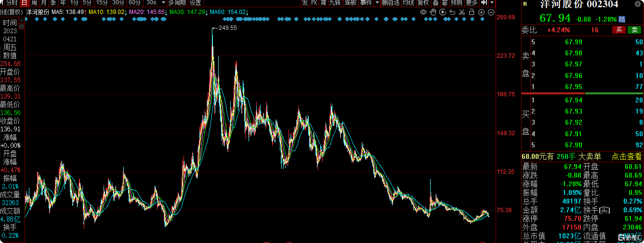Click the scissors cut icon above chart

point(462,12)
